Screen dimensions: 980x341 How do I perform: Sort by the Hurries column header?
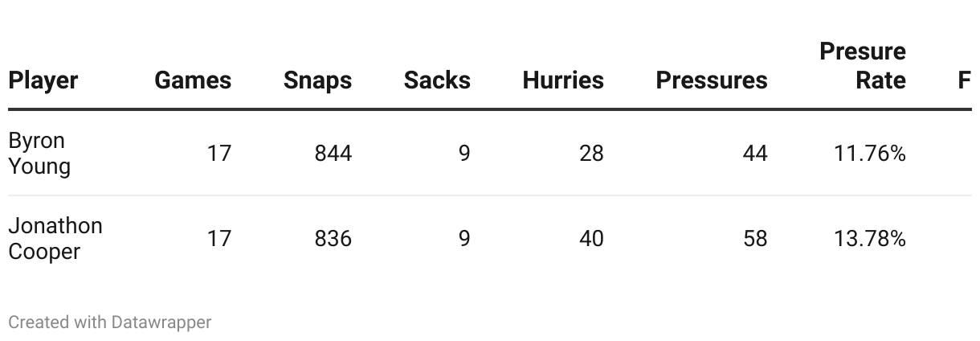[x=563, y=80]
